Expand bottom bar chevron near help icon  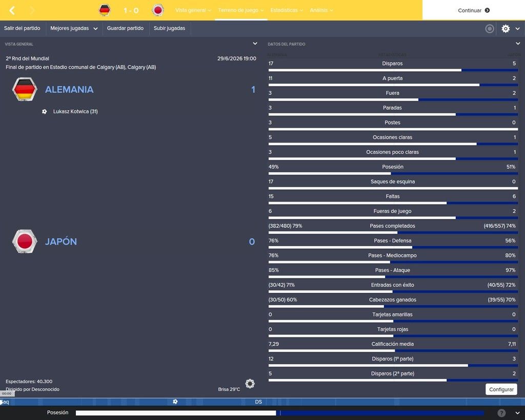coord(518,413)
